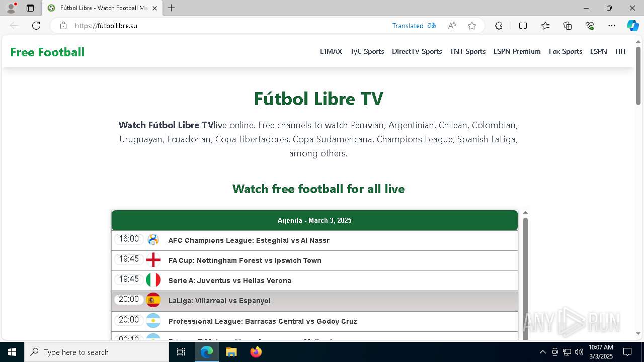This screenshot has width=644, height=362.
Task: Open Settings and more menu
Action: (x=612, y=26)
